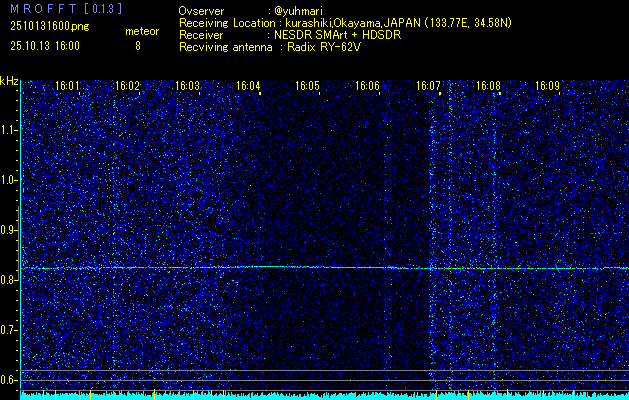Click the 16:07 time marker
The width and height of the screenshot is (629, 400).
(428, 85)
